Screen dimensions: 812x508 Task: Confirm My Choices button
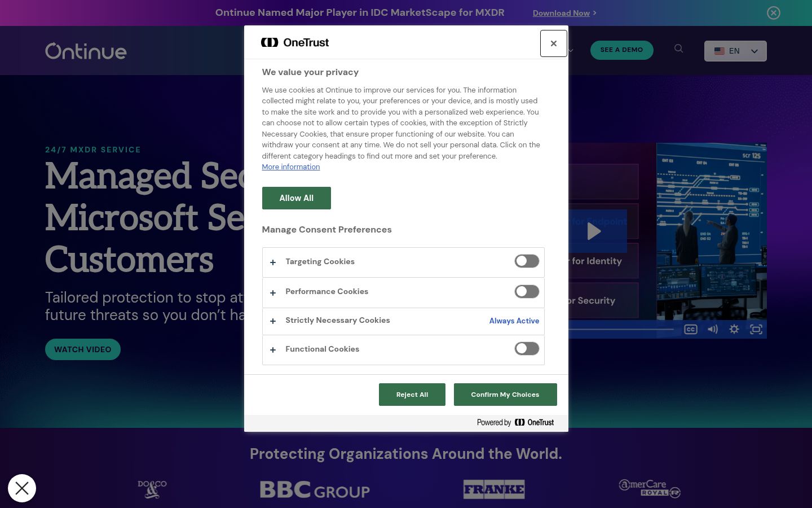505,395
